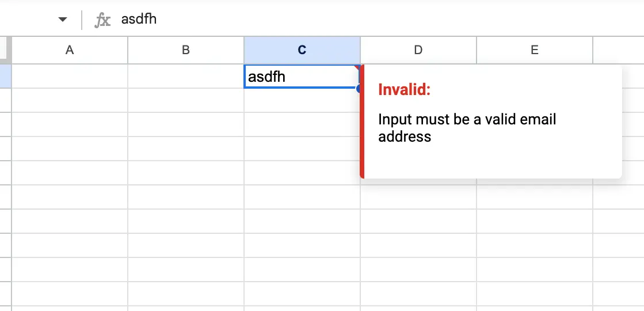The width and height of the screenshot is (644, 311).
Task: Select the highlighted column C header
Action: point(302,50)
